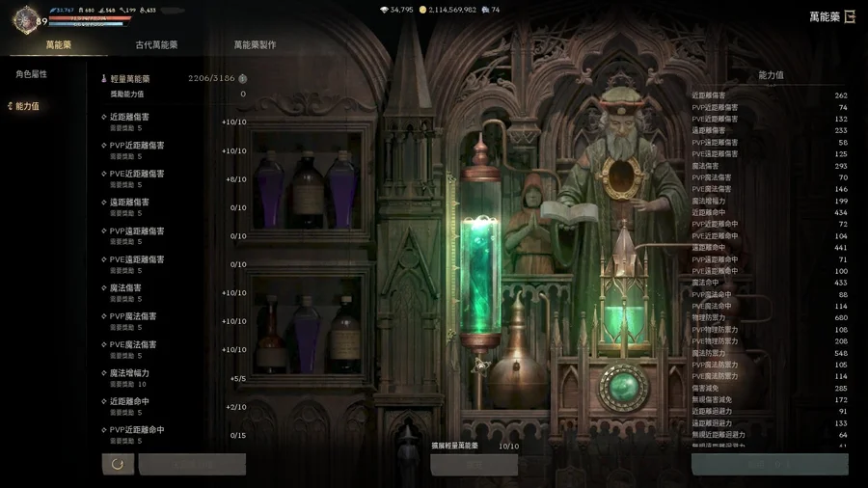Click the exit icon beside 萬能藥 title
Viewport: 868px width, 488px height.
pos(850,16)
